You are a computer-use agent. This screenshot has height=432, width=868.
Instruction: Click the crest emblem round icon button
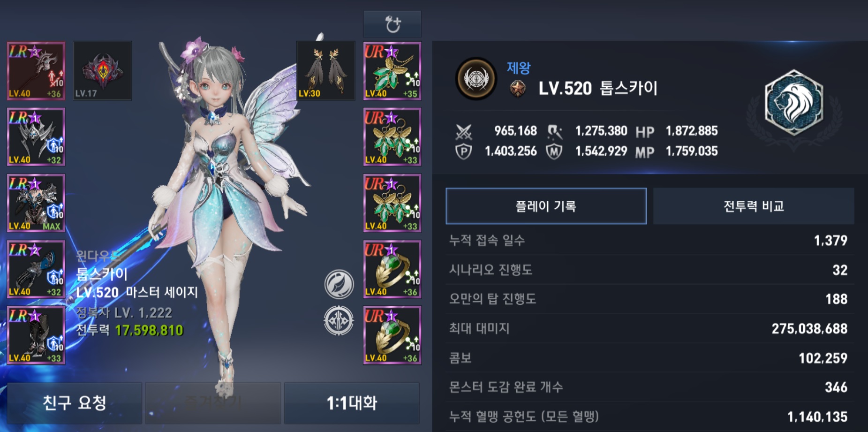[x=339, y=321]
